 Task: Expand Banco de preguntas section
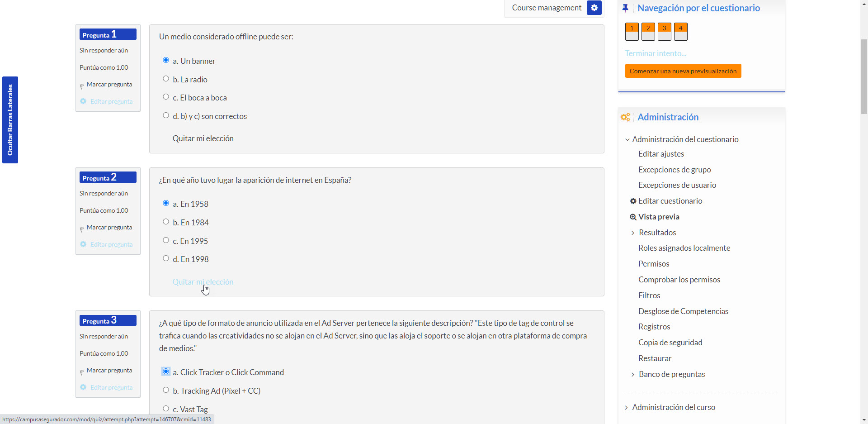coord(632,374)
